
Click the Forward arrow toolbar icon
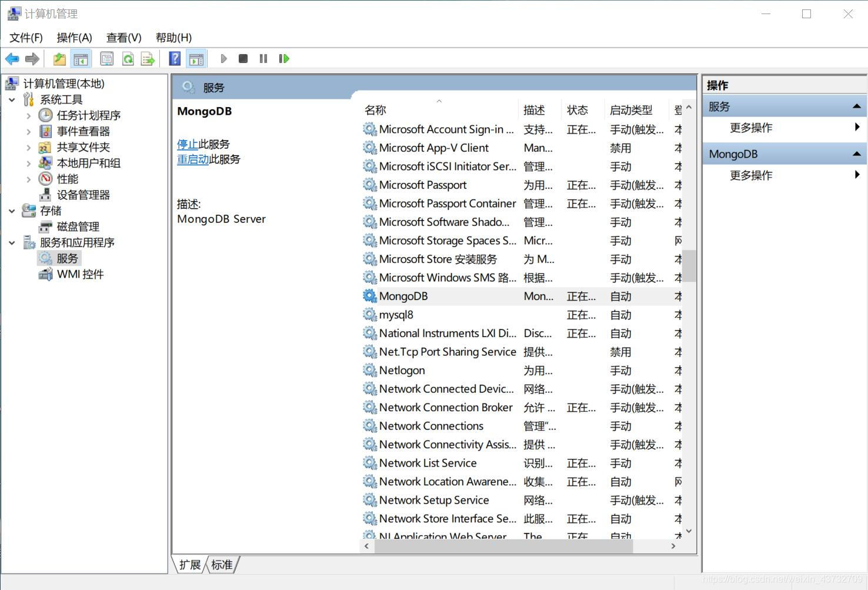(x=32, y=59)
